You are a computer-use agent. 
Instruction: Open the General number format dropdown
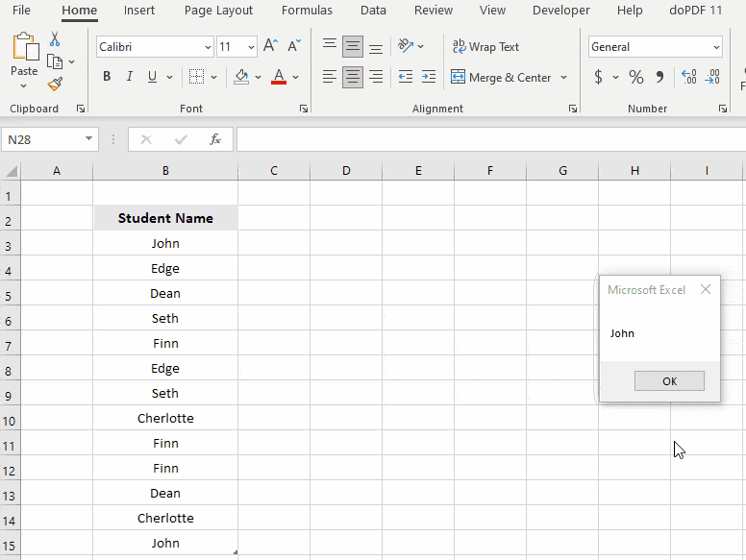(716, 47)
